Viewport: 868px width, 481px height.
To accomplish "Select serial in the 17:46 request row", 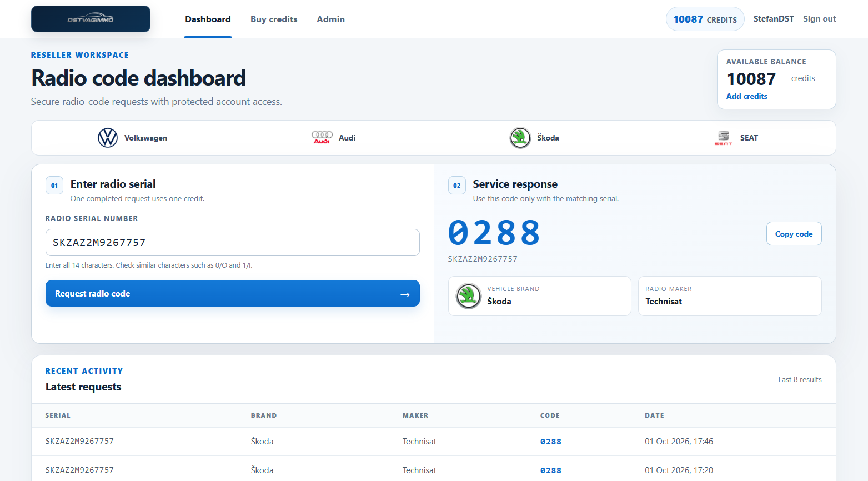I will pyautogui.click(x=79, y=441).
